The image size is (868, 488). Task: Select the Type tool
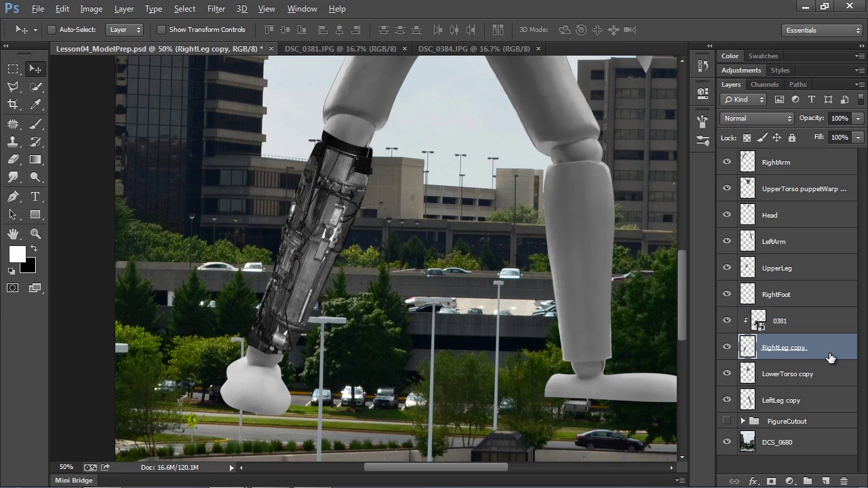[35, 197]
